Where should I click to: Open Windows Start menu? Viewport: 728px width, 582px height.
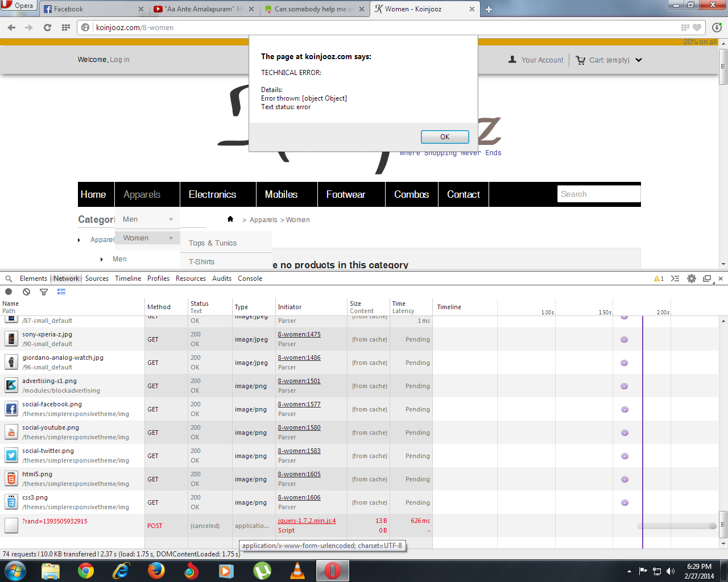pyautogui.click(x=15, y=571)
